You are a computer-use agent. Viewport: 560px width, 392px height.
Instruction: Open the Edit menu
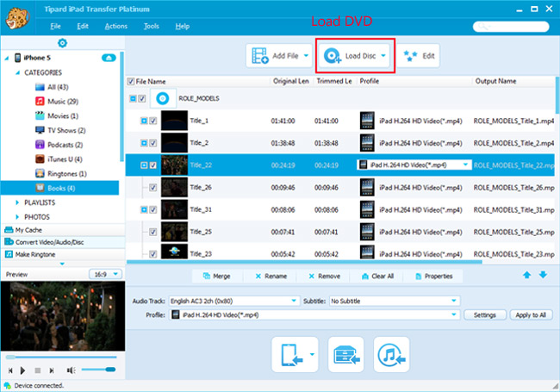coord(83,26)
